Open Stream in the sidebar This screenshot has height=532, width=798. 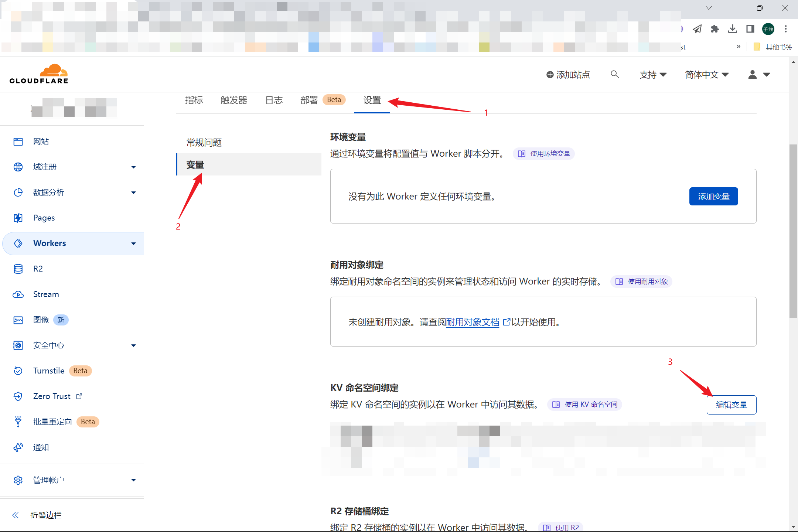point(46,294)
